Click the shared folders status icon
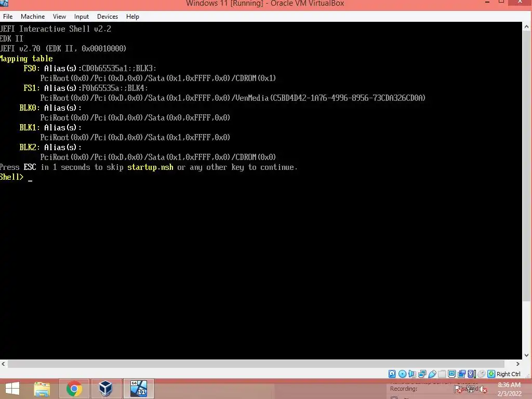The width and height of the screenshot is (532, 399). (442, 374)
